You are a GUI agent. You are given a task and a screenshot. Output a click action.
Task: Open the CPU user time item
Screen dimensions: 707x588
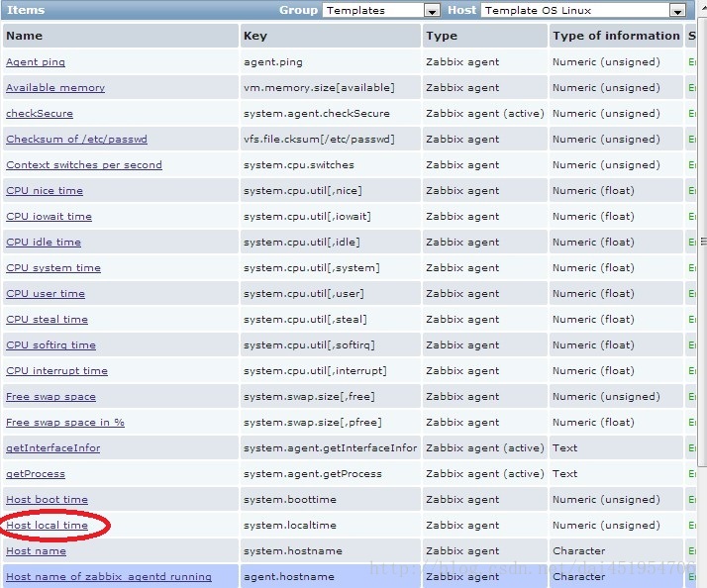point(46,293)
